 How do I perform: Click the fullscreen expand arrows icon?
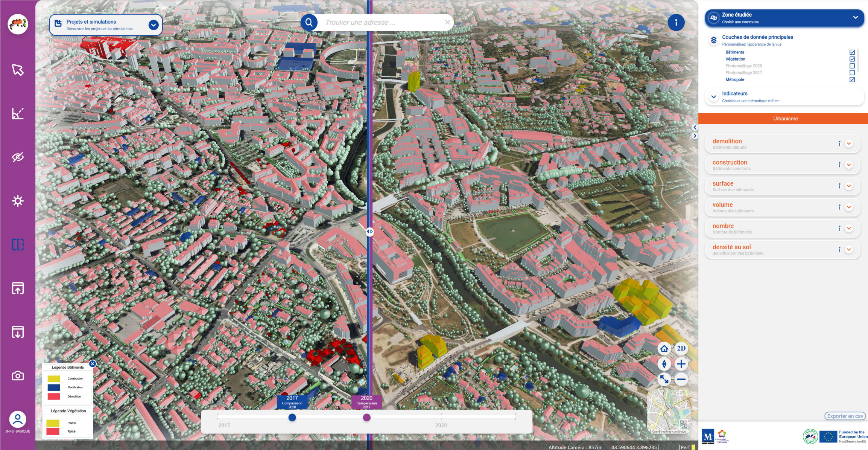[x=664, y=379]
